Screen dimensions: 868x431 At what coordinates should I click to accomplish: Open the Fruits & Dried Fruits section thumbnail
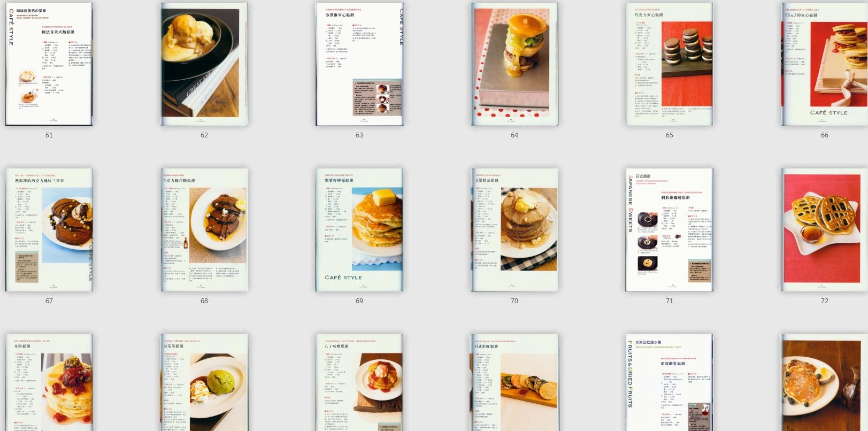pos(669,383)
